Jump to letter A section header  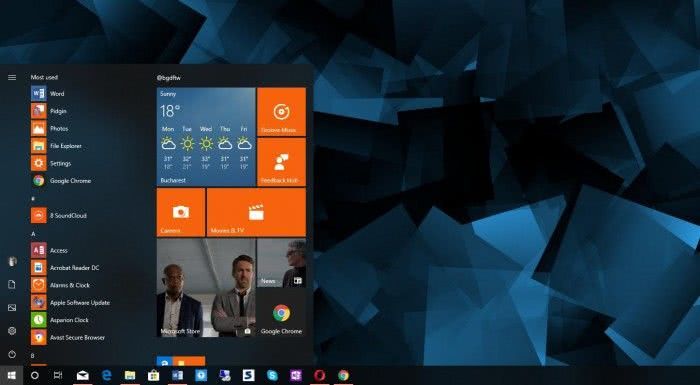(33, 234)
